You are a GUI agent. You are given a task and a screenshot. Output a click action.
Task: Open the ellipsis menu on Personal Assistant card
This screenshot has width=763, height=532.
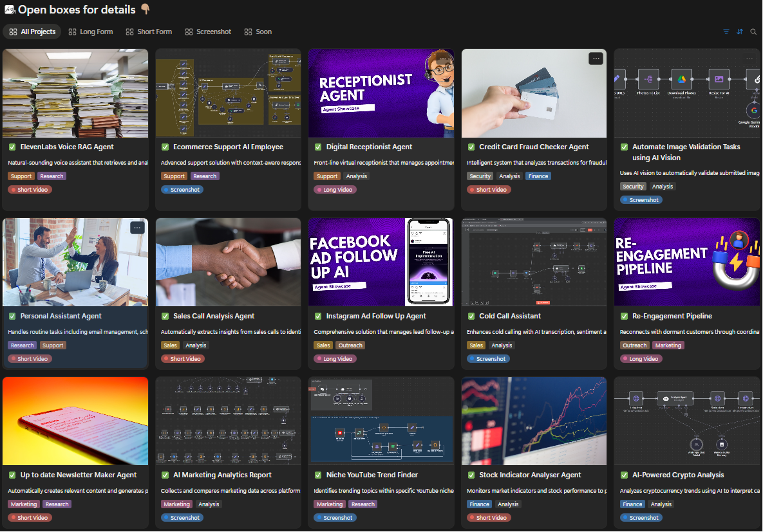(138, 228)
